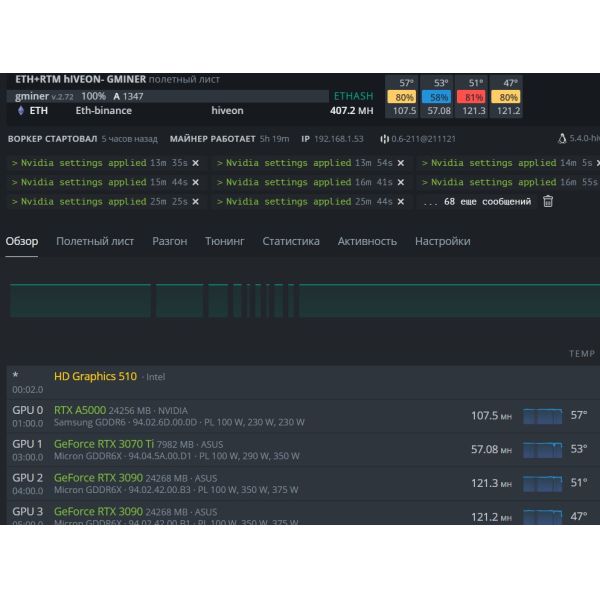Click the GeForce RTX 3070 Ti name
Viewport: 600px width, 600px height.
point(103,443)
